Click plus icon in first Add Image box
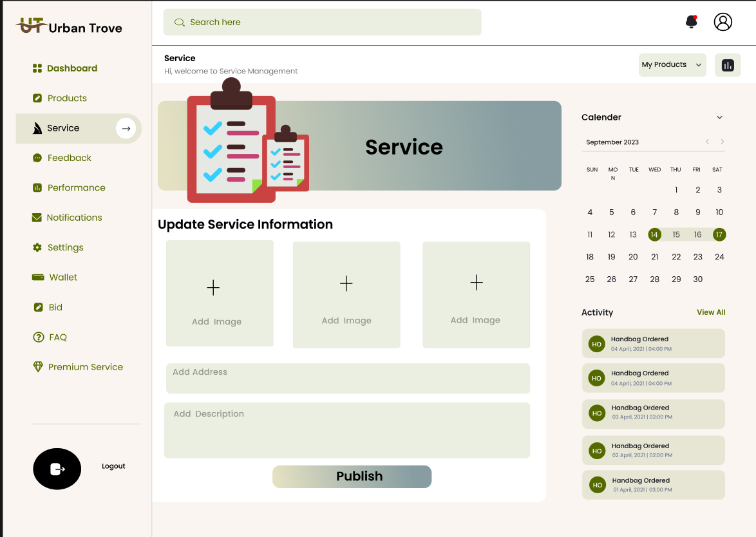This screenshot has width=756, height=537. click(x=213, y=288)
